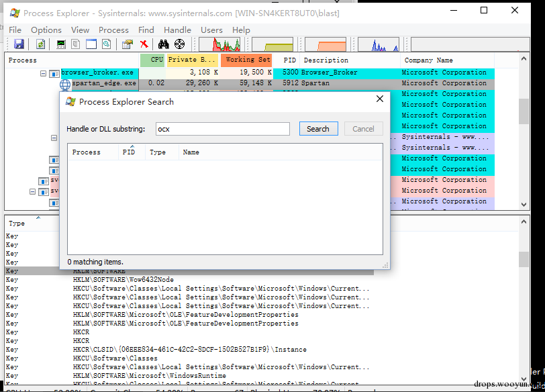Collapse the bottom svchost tree node
This screenshot has width=545, height=392.
point(32,192)
